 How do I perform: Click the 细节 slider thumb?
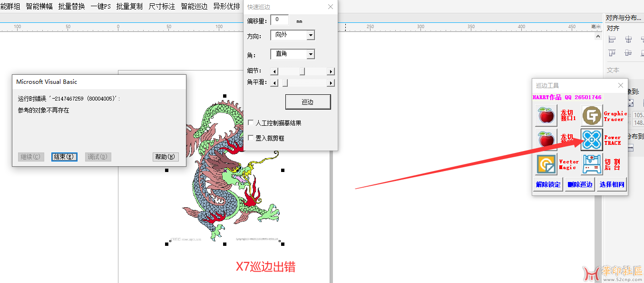pos(302,71)
